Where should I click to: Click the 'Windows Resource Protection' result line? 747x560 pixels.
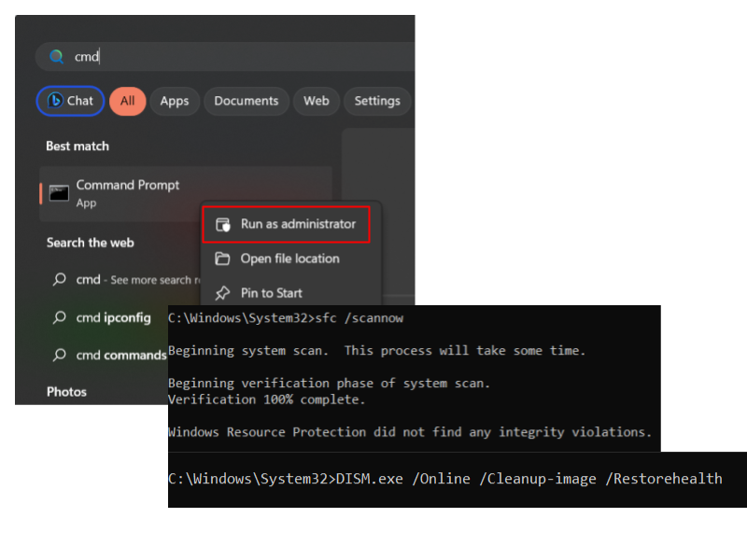pyautogui.click(x=410, y=432)
